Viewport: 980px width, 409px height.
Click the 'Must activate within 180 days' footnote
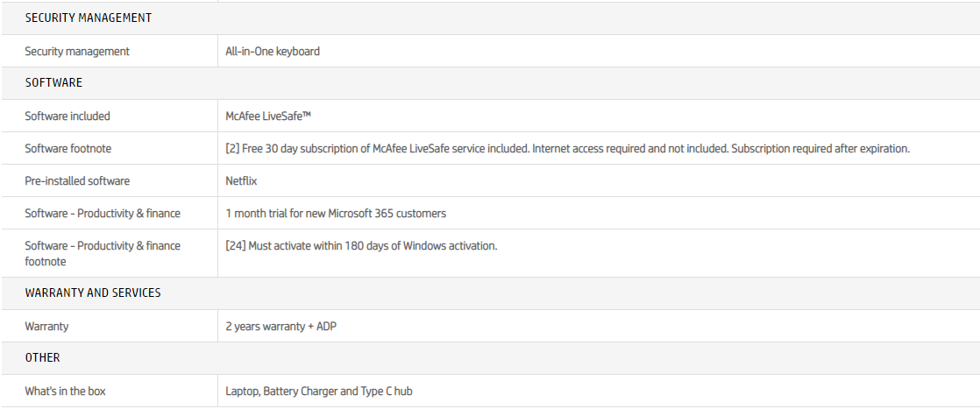(x=373, y=246)
